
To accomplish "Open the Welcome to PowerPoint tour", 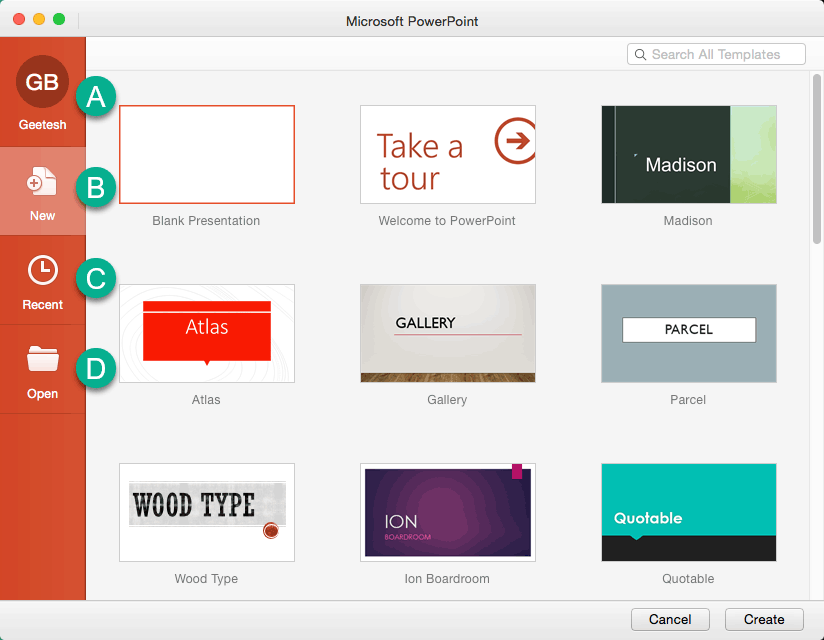I will point(447,154).
